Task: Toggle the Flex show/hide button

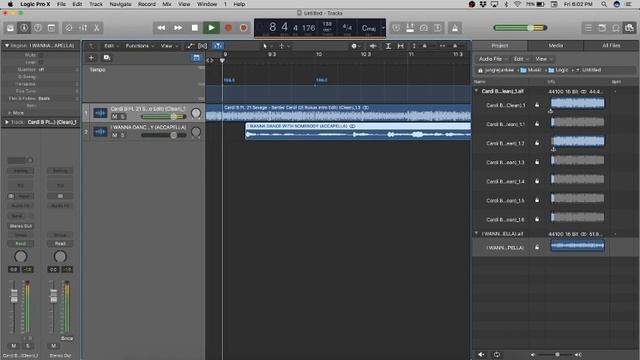Action: pyautogui.click(x=202, y=46)
